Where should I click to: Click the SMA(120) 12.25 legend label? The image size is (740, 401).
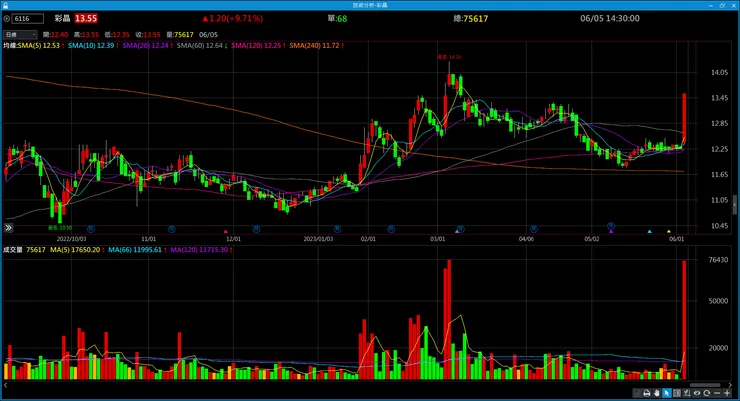[256, 45]
